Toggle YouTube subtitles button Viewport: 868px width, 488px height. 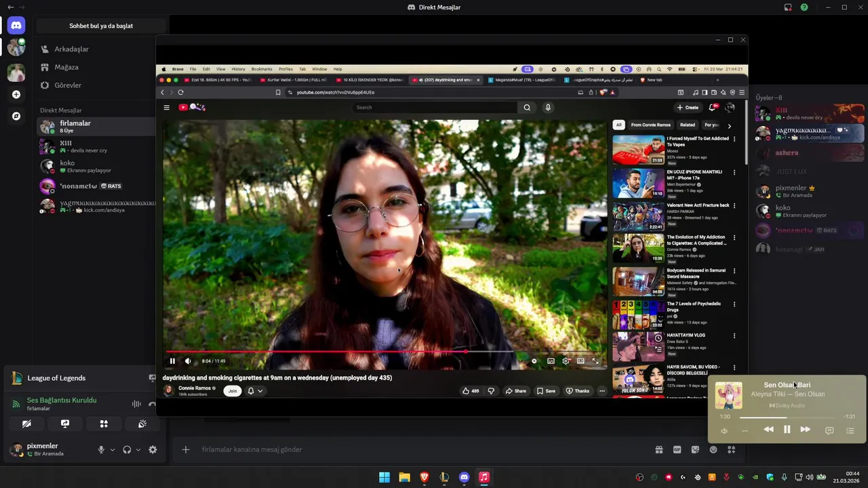[551, 361]
